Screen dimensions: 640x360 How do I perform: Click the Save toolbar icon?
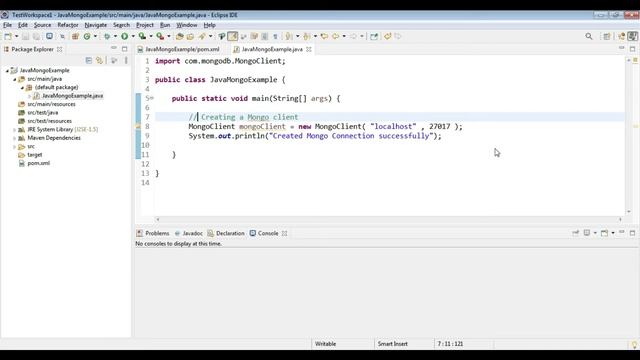(25, 36)
